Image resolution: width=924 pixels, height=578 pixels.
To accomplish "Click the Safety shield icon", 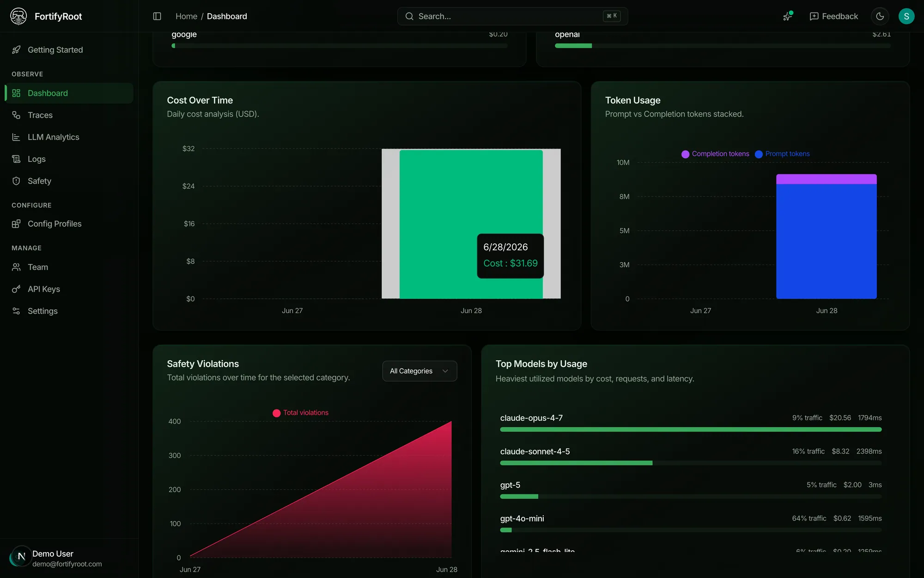I will tap(16, 181).
